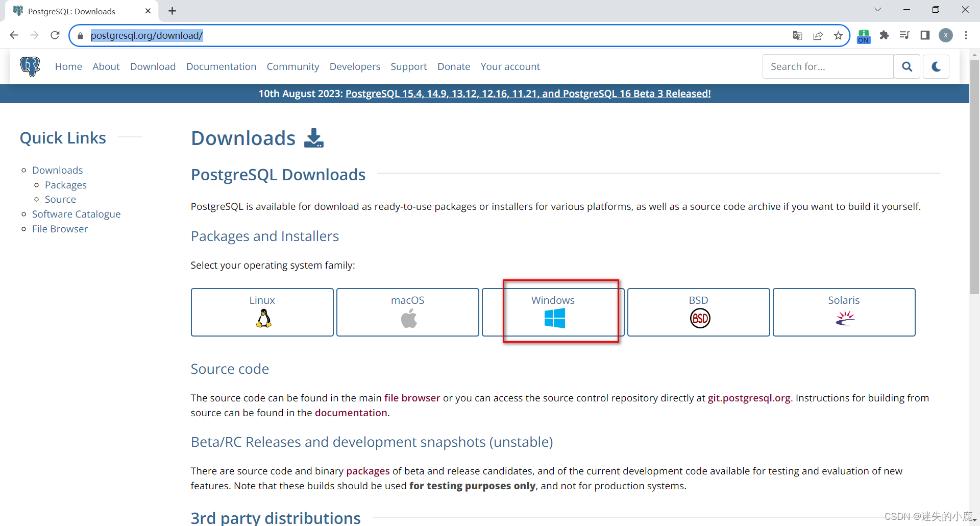Open media control playlist icon
980x526 pixels.
(904, 35)
